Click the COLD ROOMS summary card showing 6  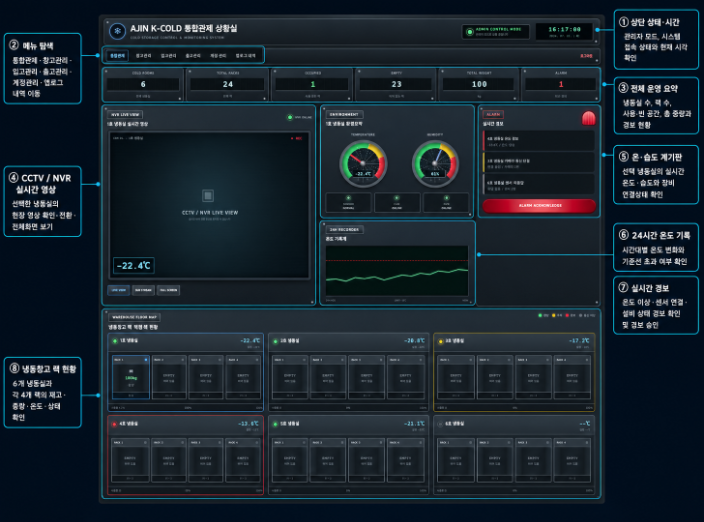point(143,84)
